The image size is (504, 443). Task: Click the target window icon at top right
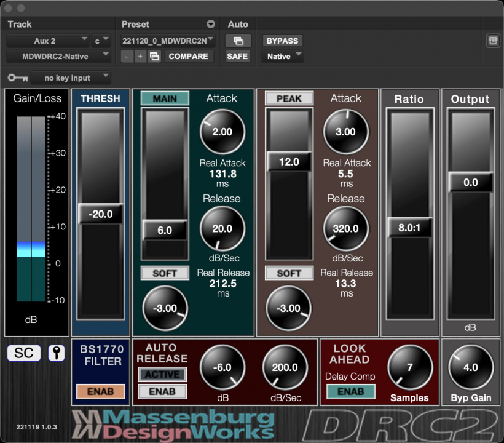tap(492, 41)
